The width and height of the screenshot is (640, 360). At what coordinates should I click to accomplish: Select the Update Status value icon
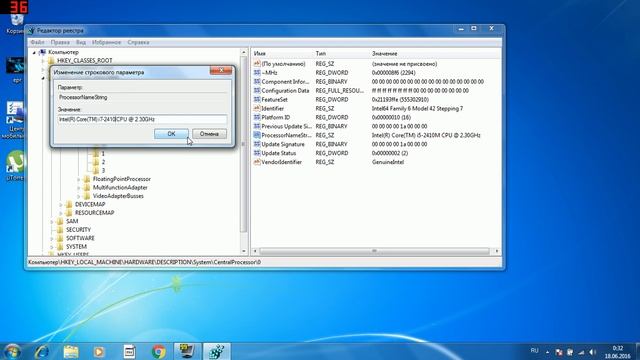coord(257,153)
